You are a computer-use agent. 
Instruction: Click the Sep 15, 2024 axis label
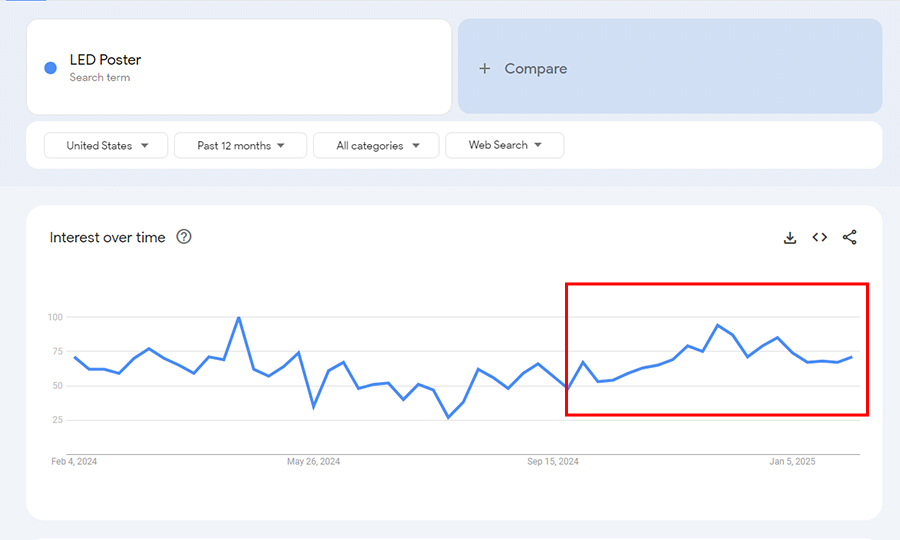(553, 462)
